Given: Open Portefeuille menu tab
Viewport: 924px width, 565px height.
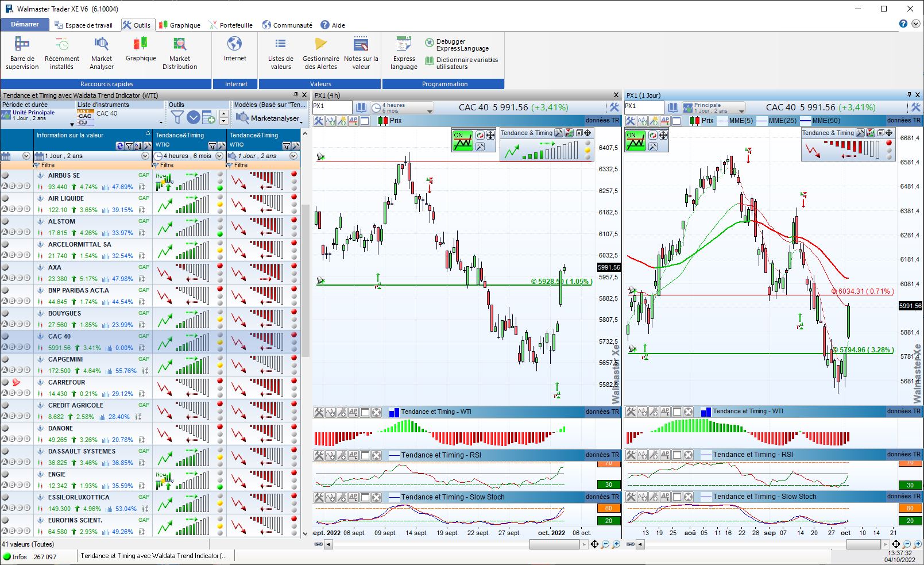Looking at the screenshot, I should point(231,25).
